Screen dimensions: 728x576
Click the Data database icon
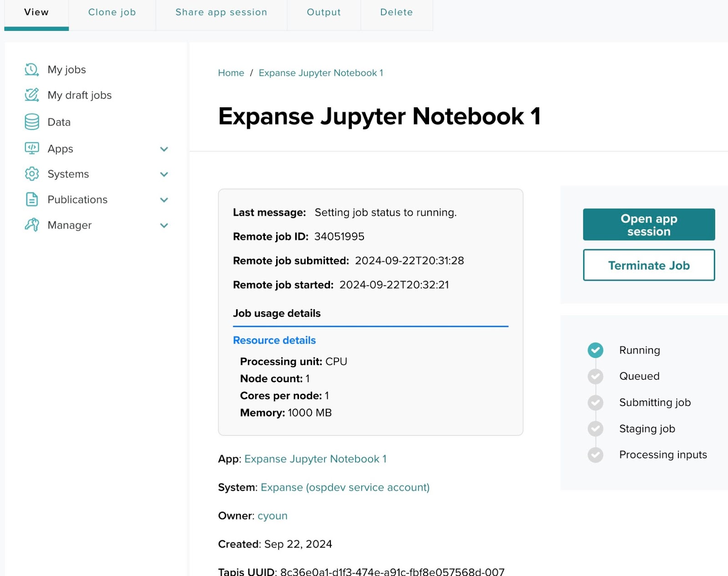(x=31, y=122)
